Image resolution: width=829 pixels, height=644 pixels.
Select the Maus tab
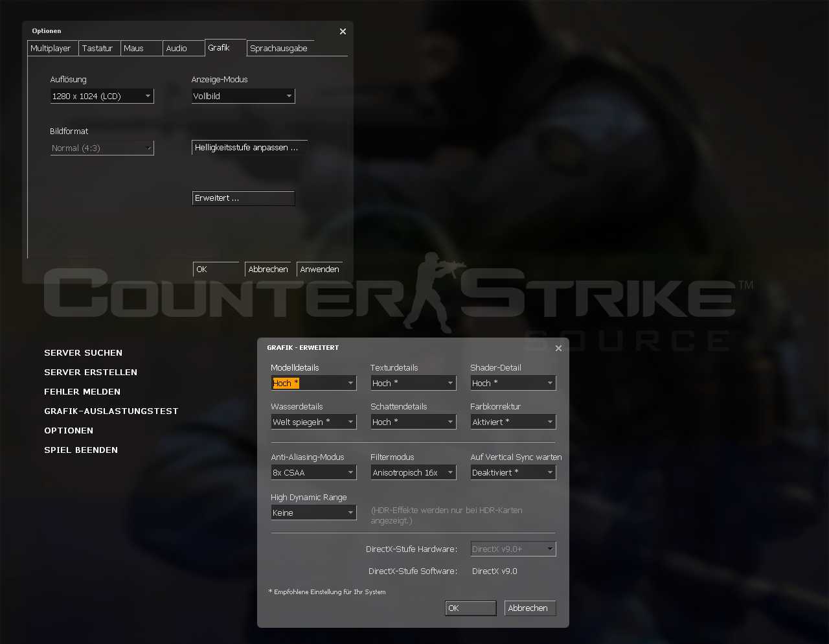click(x=141, y=49)
